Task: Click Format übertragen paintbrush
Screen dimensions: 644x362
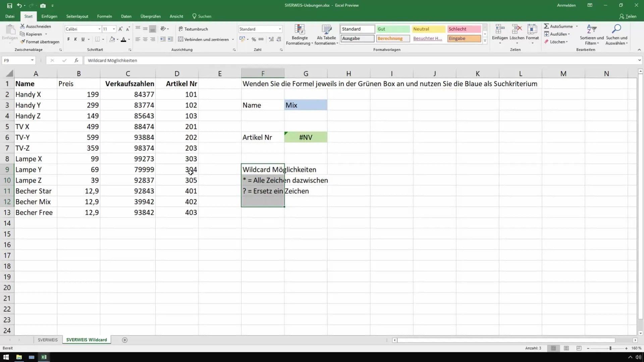Action: [40, 42]
